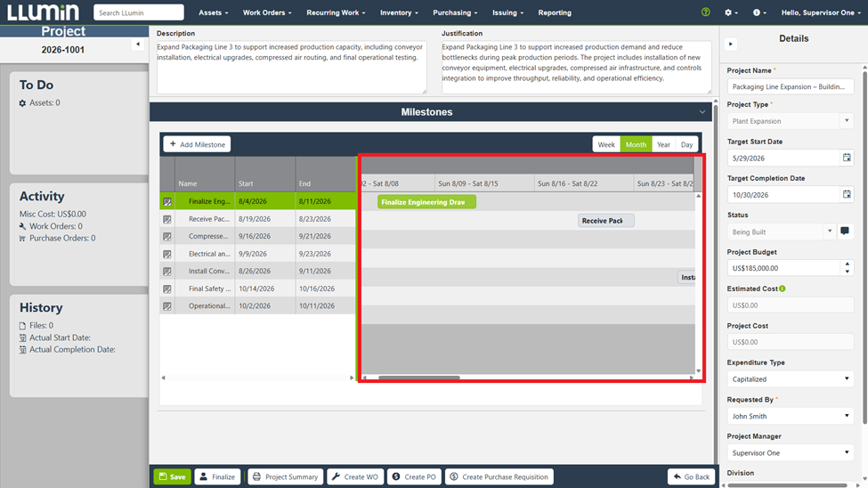Open Hello, Supervisor One user menu
The width and height of the screenshot is (868, 488).
click(x=821, y=12)
